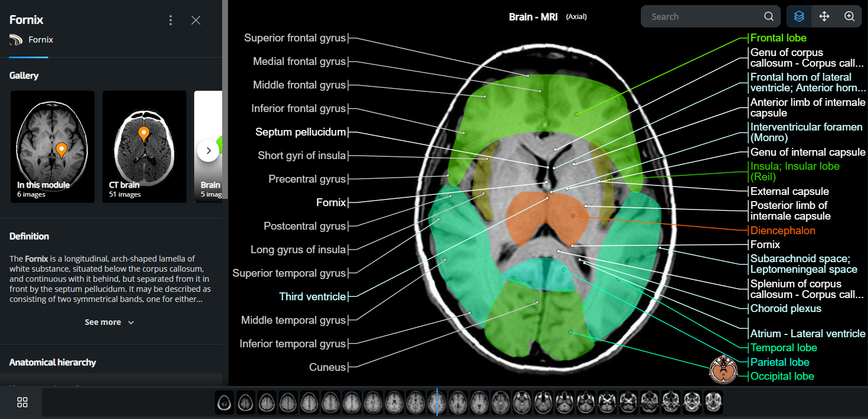Open the image grid view icon bottom-left
868x419 pixels.
(x=22, y=402)
